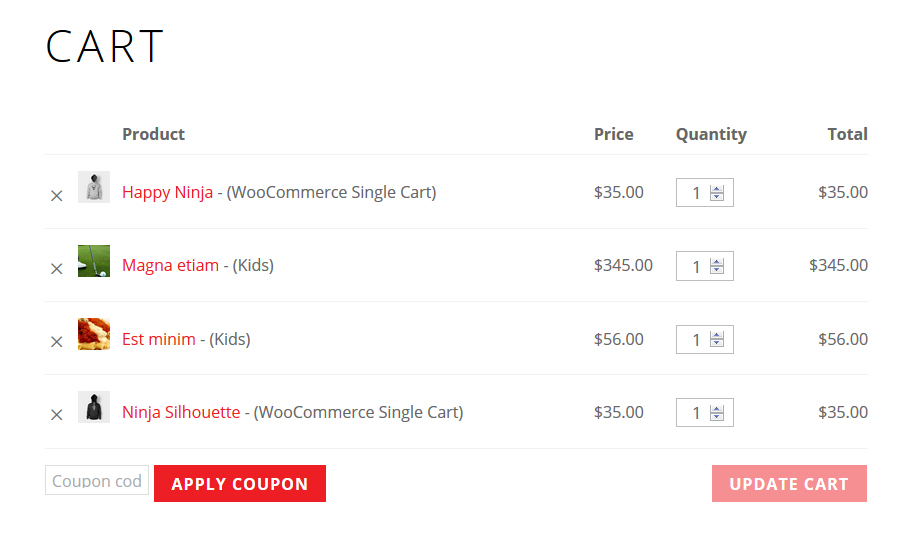Click the Coupon code input field
This screenshot has height=536, width=899.
pos(97,481)
